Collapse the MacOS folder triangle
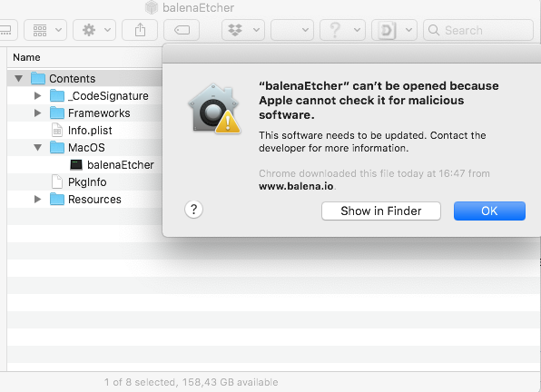The height and width of the screenshot is (392, 541). tap(37, 148)
